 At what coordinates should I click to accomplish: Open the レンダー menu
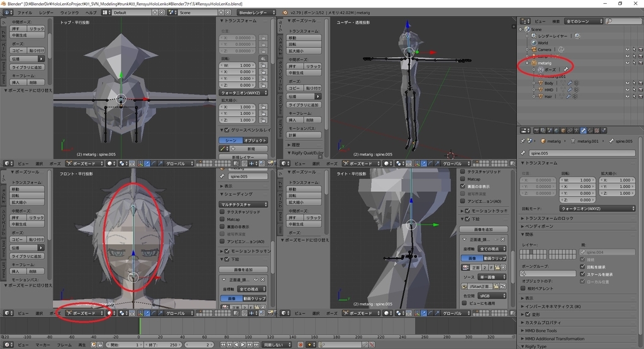46,13
